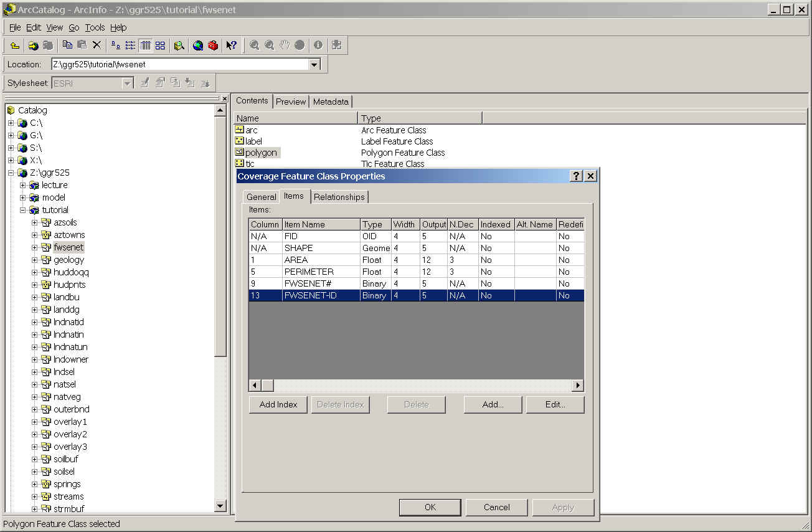Switch to Thumbnails view icon
The width and height of the screenshot is (812, 532).
[x=160, y=45]
